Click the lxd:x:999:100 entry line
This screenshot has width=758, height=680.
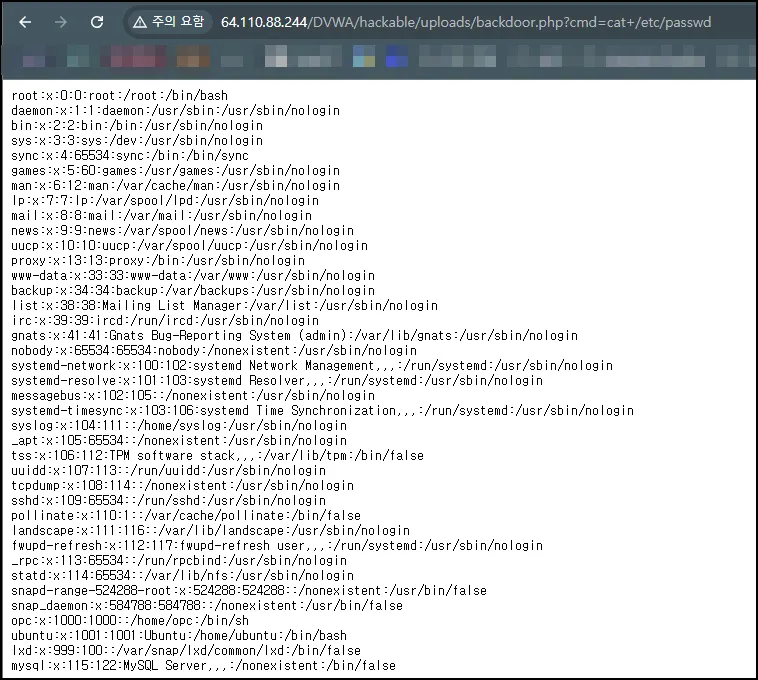[x=186, y=650]
